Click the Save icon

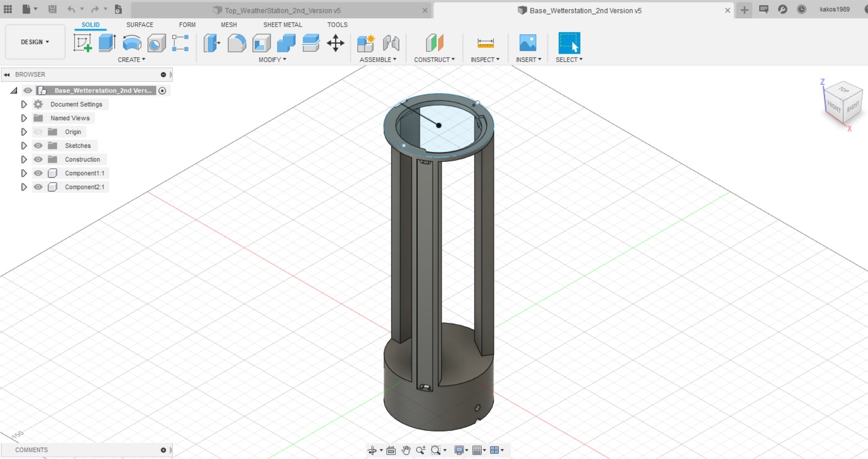[x=52, y=9]
